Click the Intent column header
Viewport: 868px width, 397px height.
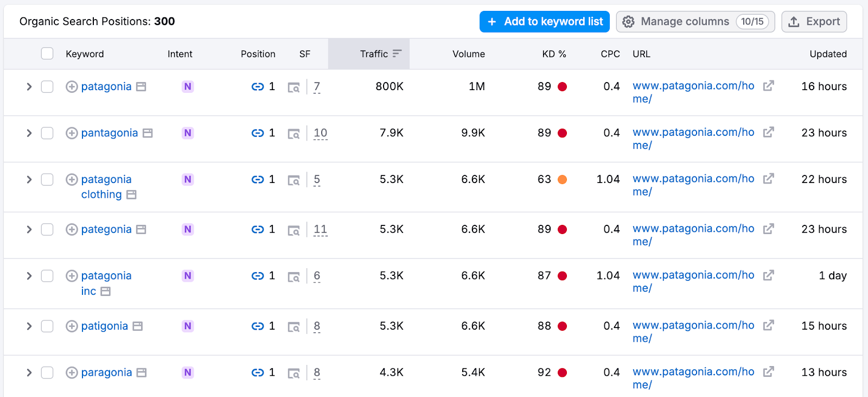180,54
